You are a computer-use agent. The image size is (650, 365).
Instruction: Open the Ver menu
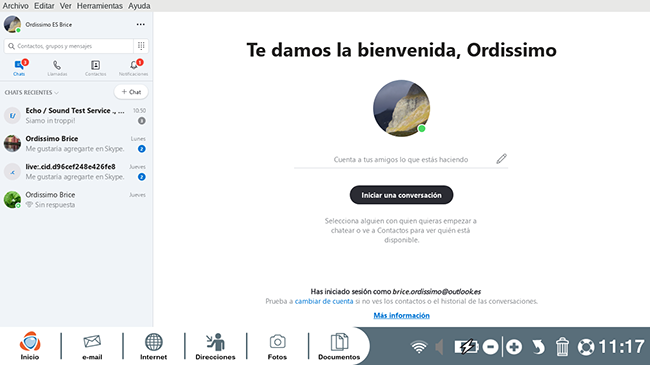pos(65,6)
